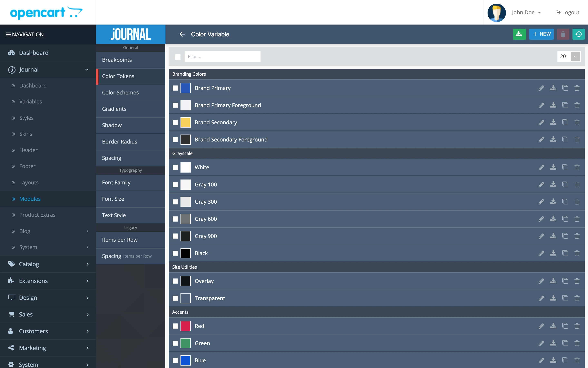Click download icon in Green row
This screenshot has width=588, height=368.
tap(553, 343)
